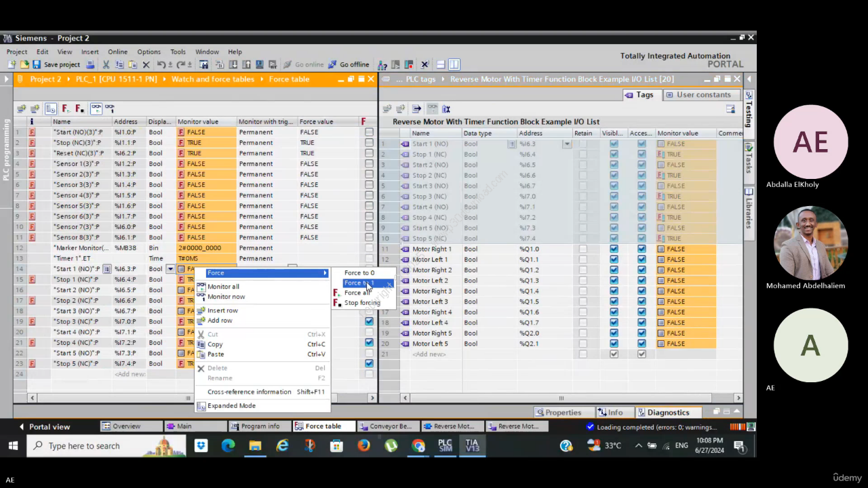Click the Undo arrow in the main toolbar
Viewport: 868px width, 488px height.
[161, 64]
